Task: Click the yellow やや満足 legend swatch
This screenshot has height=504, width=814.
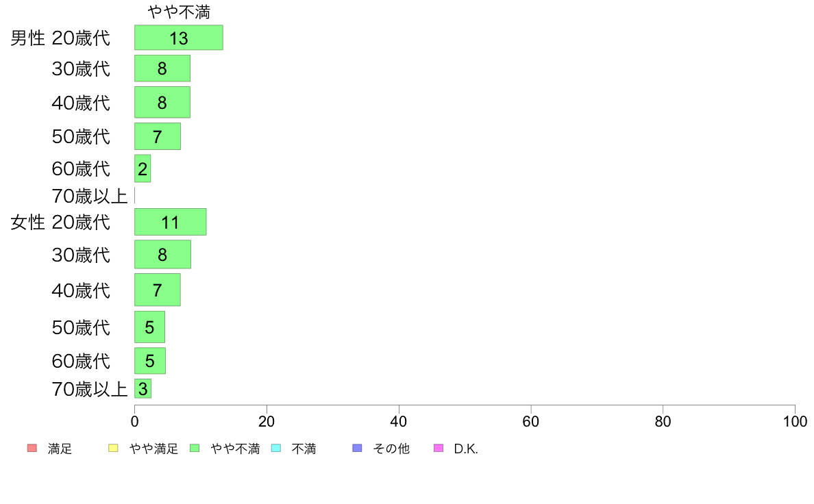Action: coord(113,448)
